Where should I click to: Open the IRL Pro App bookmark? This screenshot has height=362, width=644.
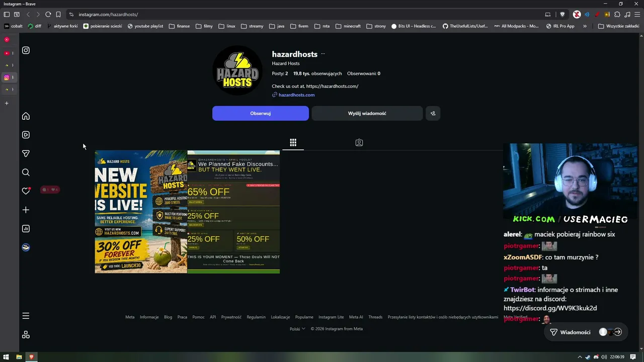(560, 26)
